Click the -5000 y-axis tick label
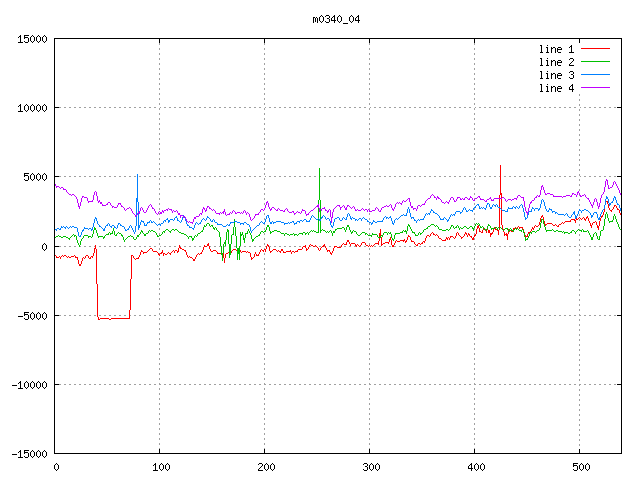The width and height of the screenshot is (640, 480). pyautogui.click(x=32, y=316)
